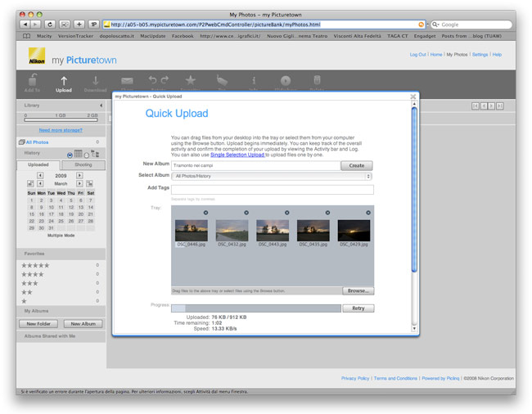The height and width of the screenshot is (414, 532).
Task: Click the Retry upload button
Action: (358, 308)
